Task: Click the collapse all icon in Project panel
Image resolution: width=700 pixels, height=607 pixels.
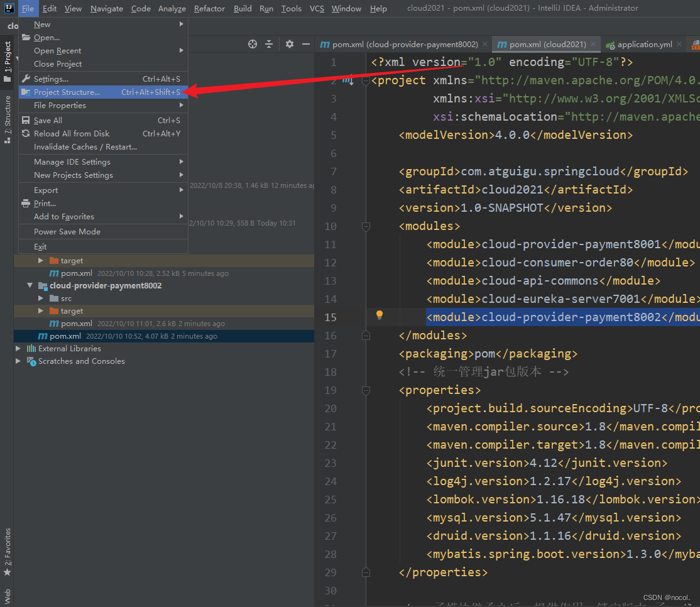Action: click(269, 44)
